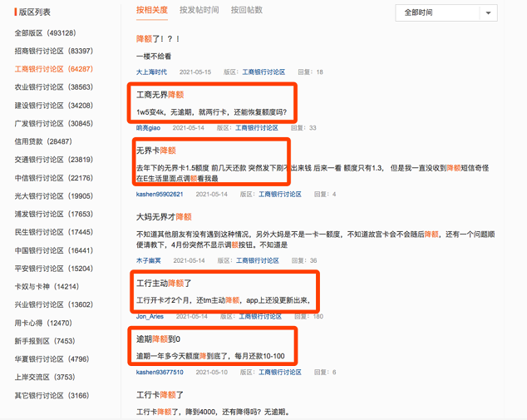Open 工商银行讨论区 link by kashen95902621 post

[280, 195]
